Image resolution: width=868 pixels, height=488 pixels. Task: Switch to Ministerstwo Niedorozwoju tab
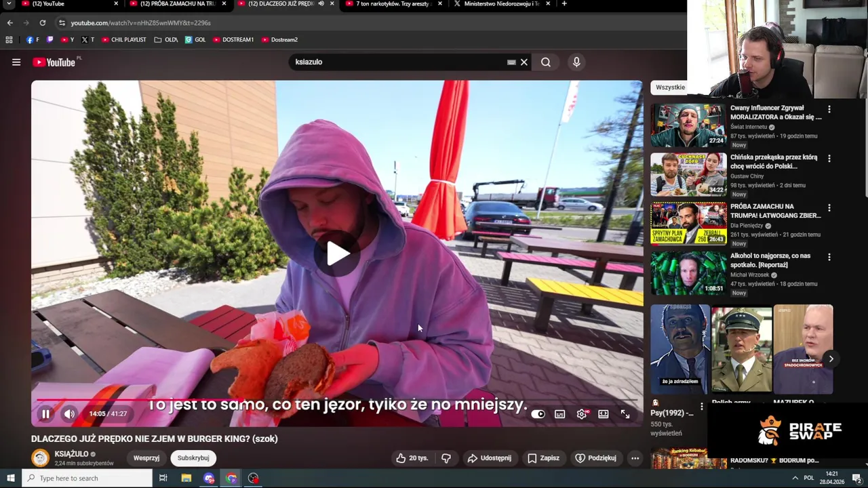point(502,4)
